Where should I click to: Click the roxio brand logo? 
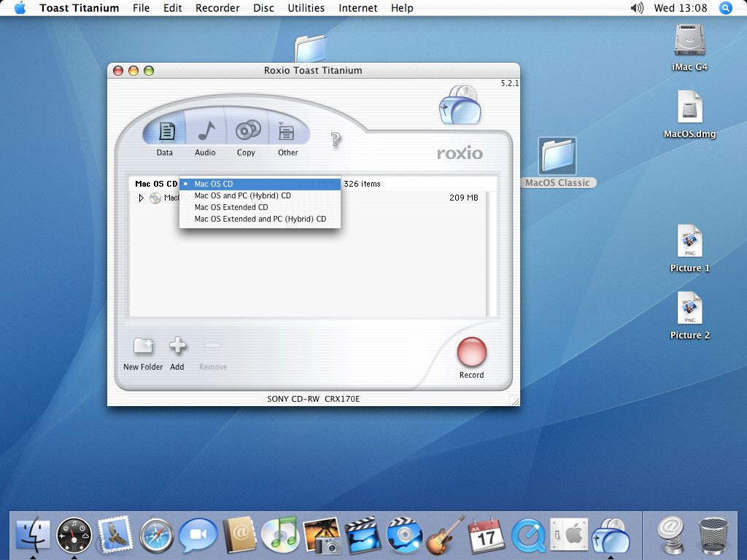[x=460, y=153]
